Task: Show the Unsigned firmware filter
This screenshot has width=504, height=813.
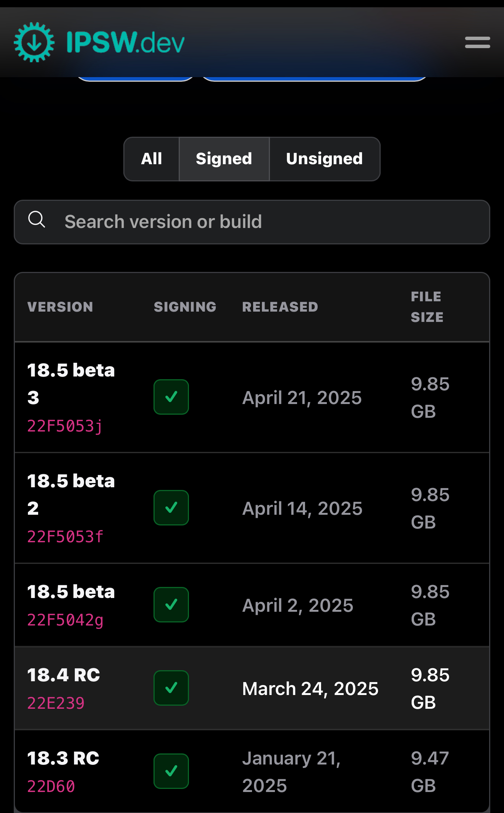Action: (x=325, y=159)
